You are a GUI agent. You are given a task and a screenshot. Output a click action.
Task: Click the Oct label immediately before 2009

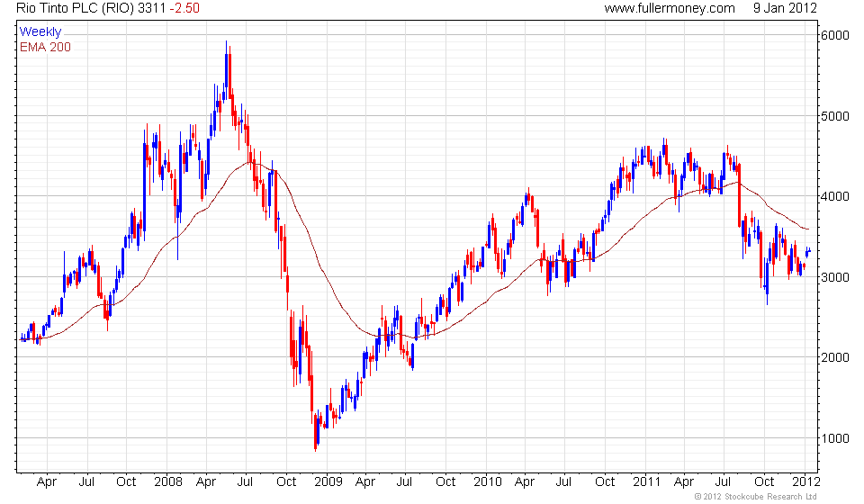click(x=286, y=482)
